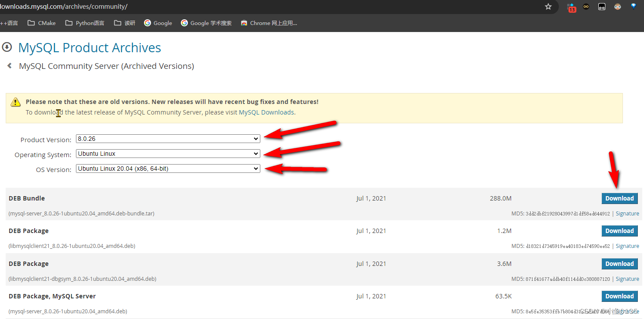Image resolution: width=644 pixels, height=319 pixels.
Task: Click the MySQL Community Server (Archived Versions) heading
Action: [106, 66]
